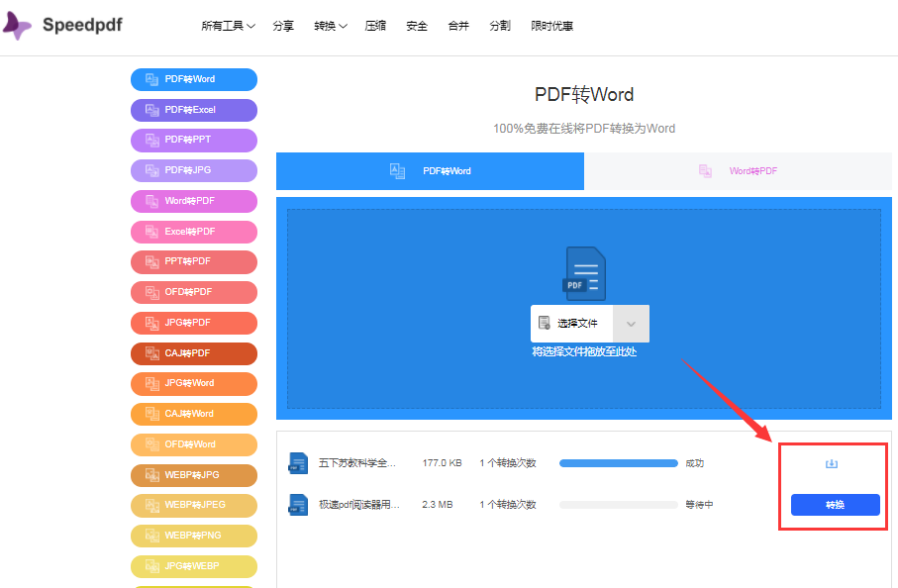
Task: Click the CAJ转PDF sidebar icon
Action: [151, 353]
